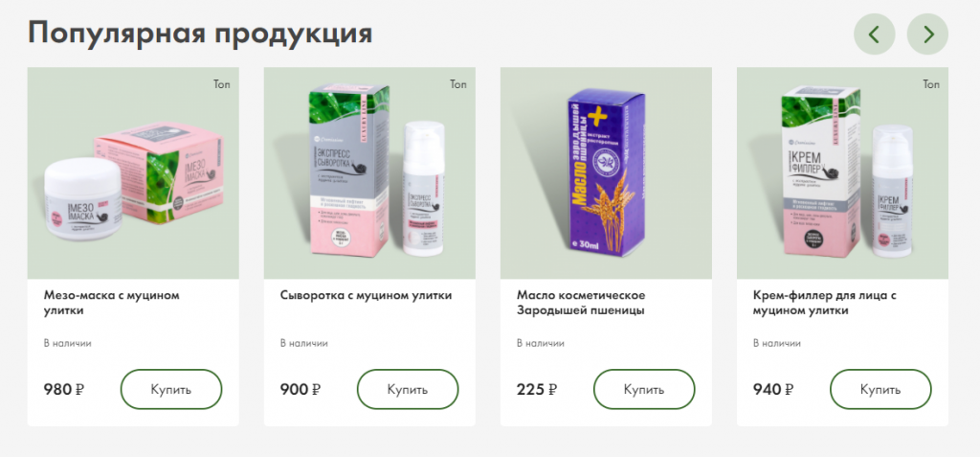
Task: View the purple wheat germ oil box image
Action: [x=606, y=172]
